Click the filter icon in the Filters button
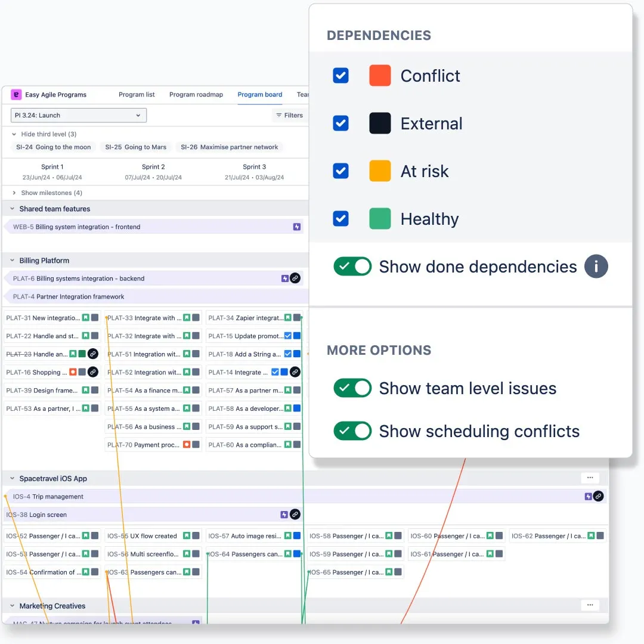 [x=279, y=116]
